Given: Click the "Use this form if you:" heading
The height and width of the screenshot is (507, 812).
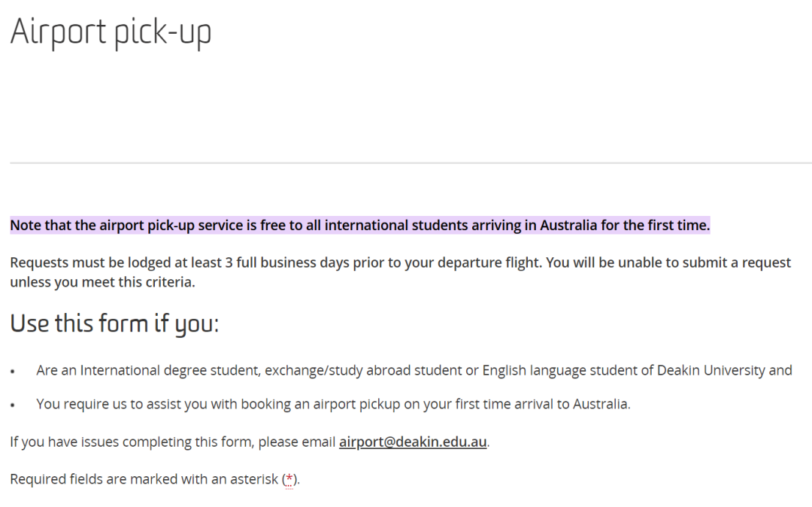Looking at the screenshot, I should (x=114, y=323).
